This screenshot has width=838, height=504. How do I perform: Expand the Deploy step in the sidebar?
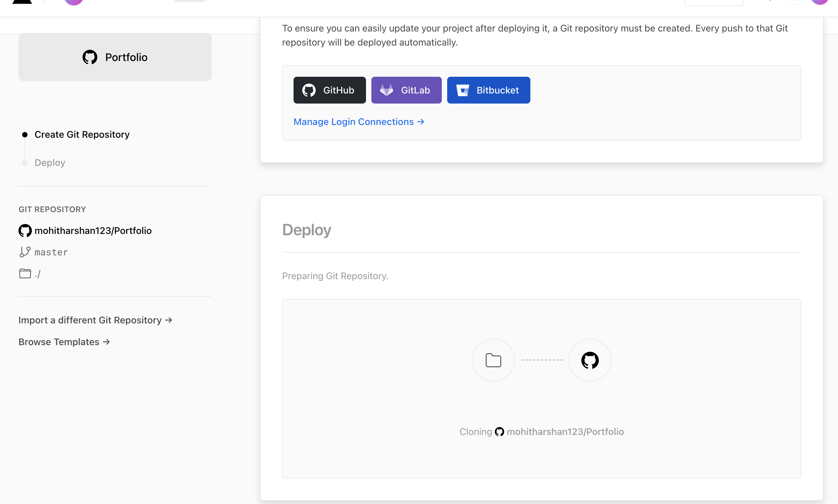[50, 163]
